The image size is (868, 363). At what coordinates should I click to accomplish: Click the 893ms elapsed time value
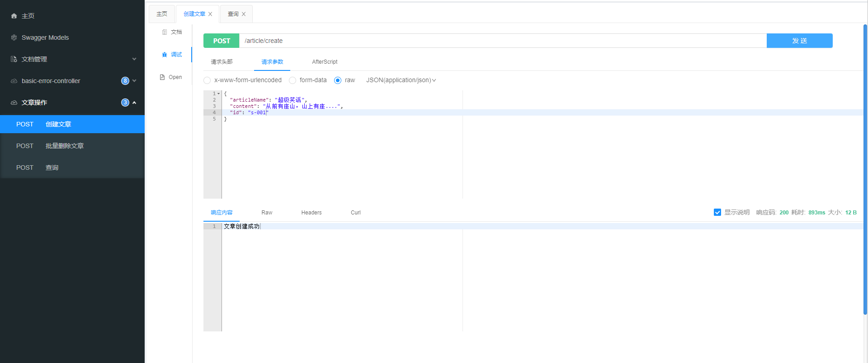(x=817, y=213)
